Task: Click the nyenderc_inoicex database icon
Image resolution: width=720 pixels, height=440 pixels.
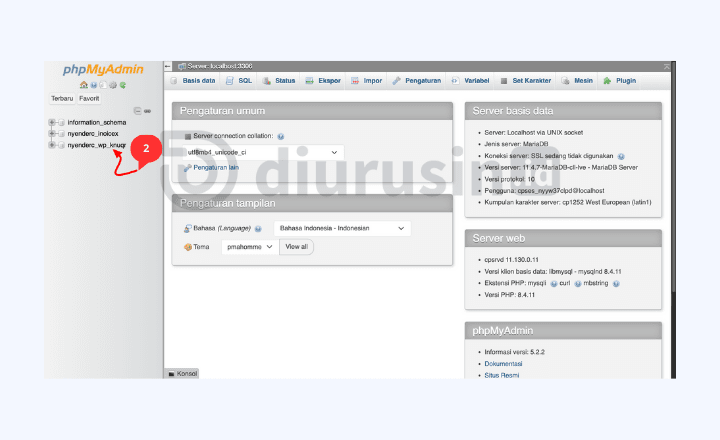Action: [x=62, y=134]
